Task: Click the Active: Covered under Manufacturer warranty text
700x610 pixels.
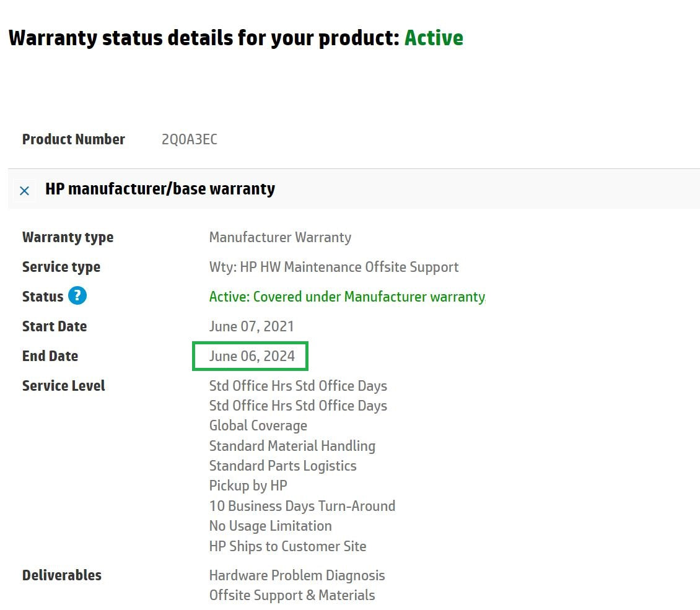Action: (347, 297)
